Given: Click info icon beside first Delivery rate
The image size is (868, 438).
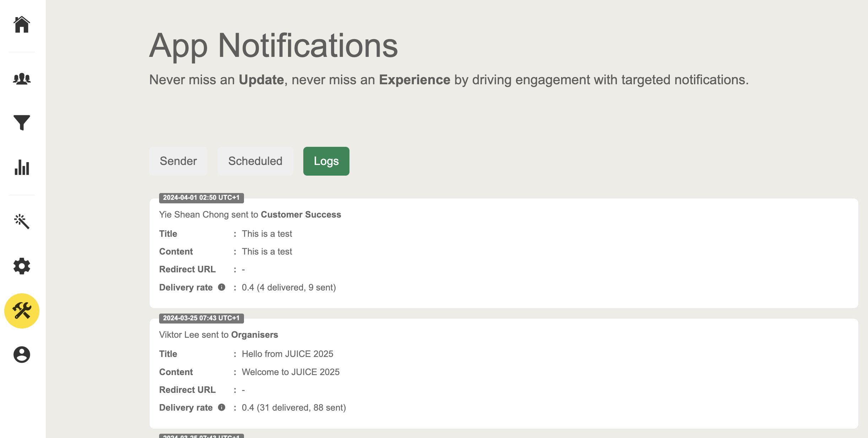Looking at the screenshot, I should 222,287.
